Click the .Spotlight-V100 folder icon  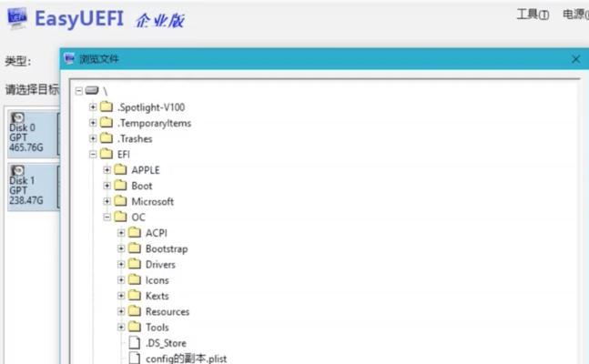coord(107,107)
